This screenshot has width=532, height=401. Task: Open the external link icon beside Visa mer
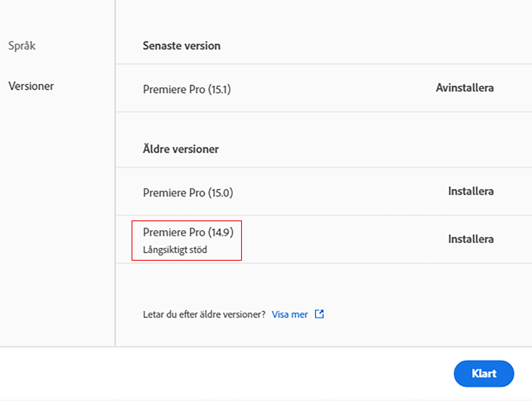(319, 314)
